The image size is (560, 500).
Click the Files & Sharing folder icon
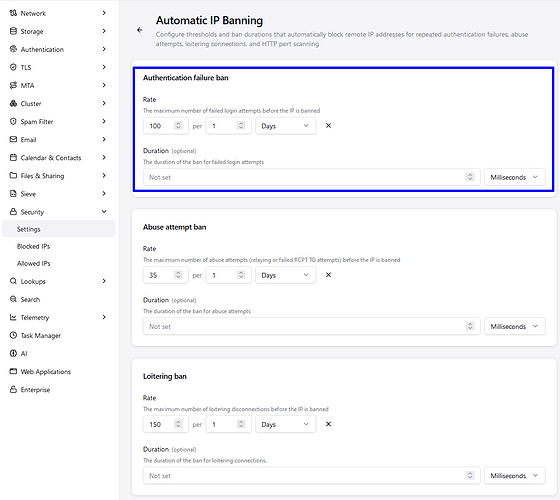(x=13, y=175)
